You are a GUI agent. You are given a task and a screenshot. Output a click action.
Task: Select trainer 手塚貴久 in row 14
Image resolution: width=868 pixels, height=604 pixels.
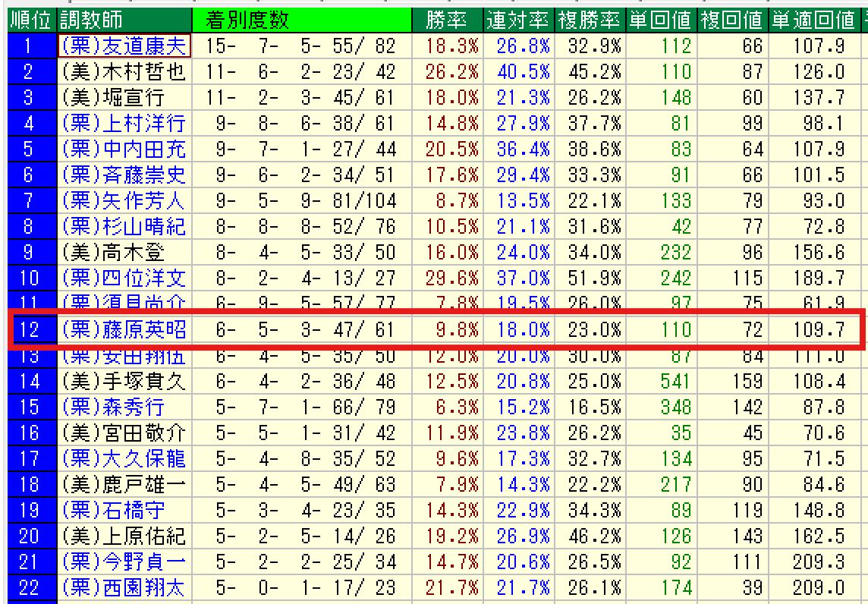[x=124, y=381]
